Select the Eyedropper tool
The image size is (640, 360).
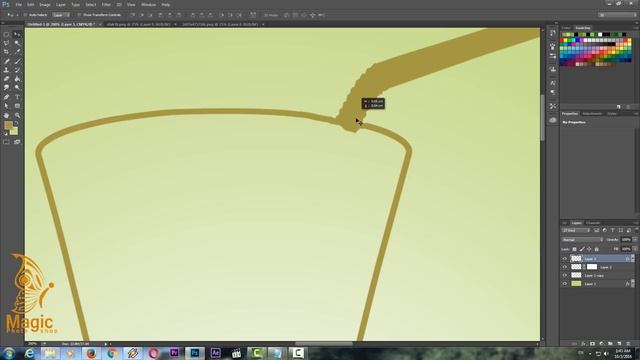(x=17, y=52)
